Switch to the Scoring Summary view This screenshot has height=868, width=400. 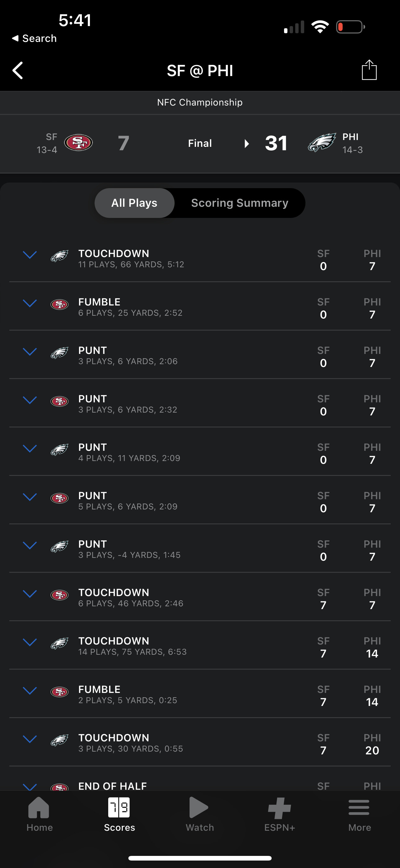239,203
